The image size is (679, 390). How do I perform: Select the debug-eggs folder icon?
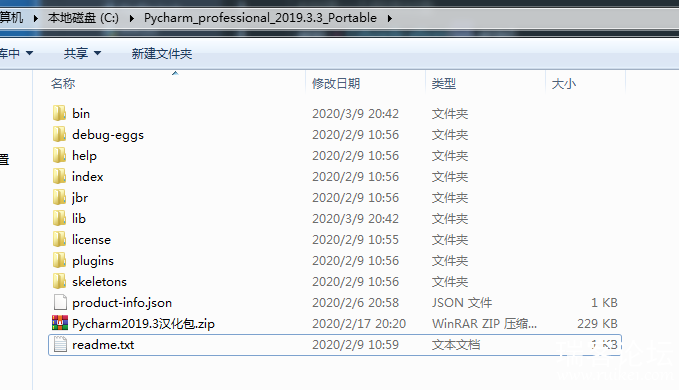pos(59,134)
